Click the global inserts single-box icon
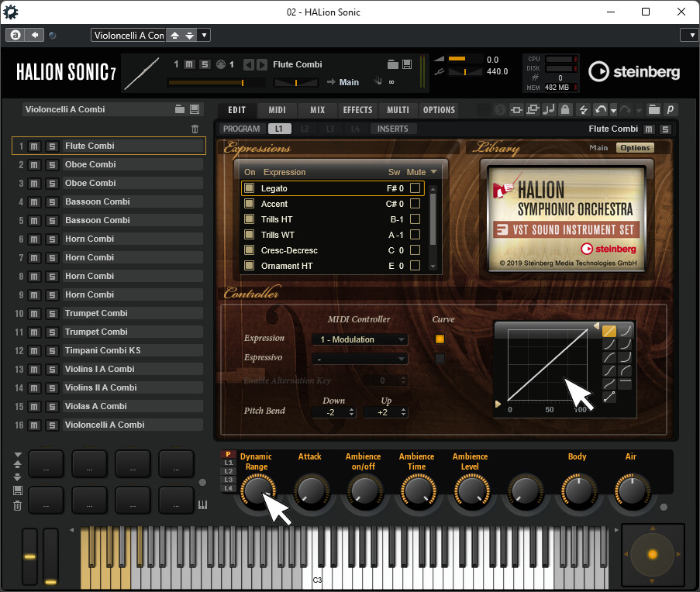The height and width of the screenshot is (592, 700). click(516, 110)
